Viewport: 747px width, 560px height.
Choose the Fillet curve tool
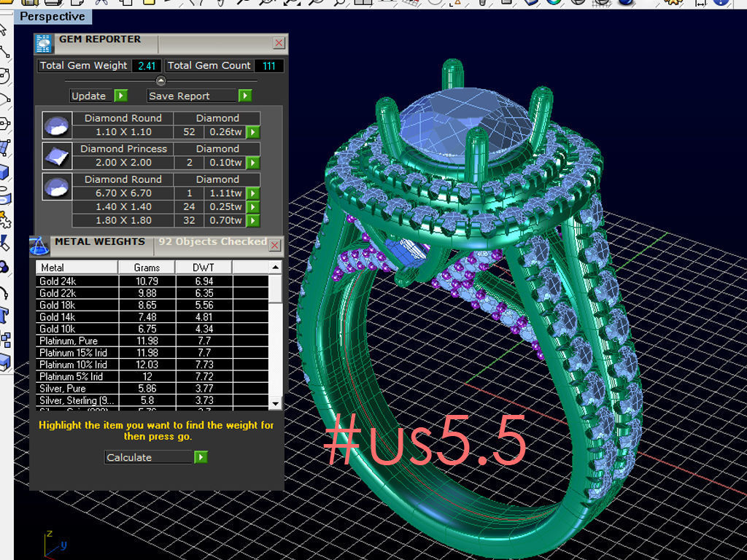click(4, 291)
